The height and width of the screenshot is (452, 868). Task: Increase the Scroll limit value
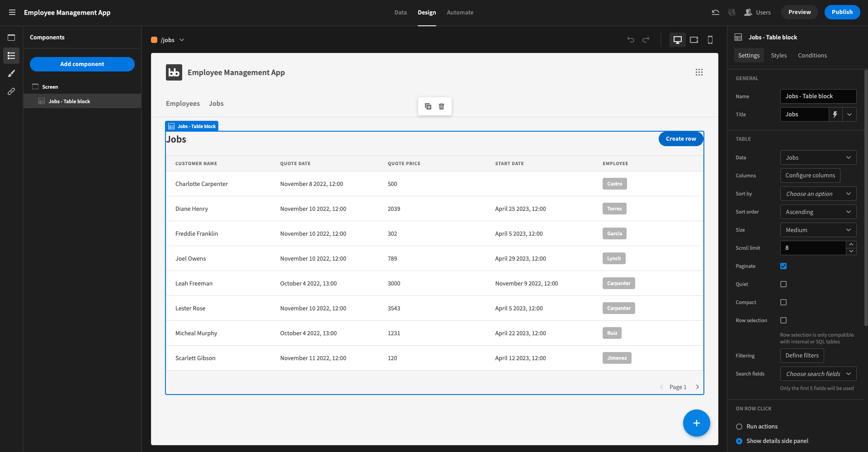(x=851, y=244)
